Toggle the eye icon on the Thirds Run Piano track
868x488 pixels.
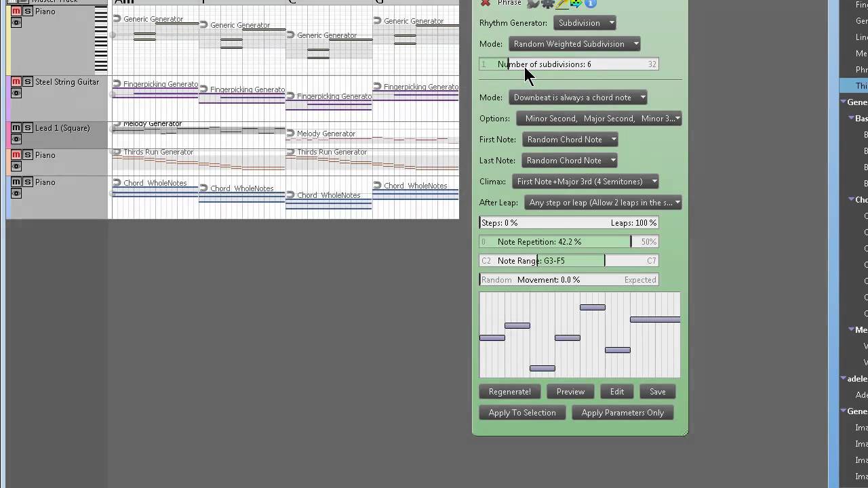[16, 166]
